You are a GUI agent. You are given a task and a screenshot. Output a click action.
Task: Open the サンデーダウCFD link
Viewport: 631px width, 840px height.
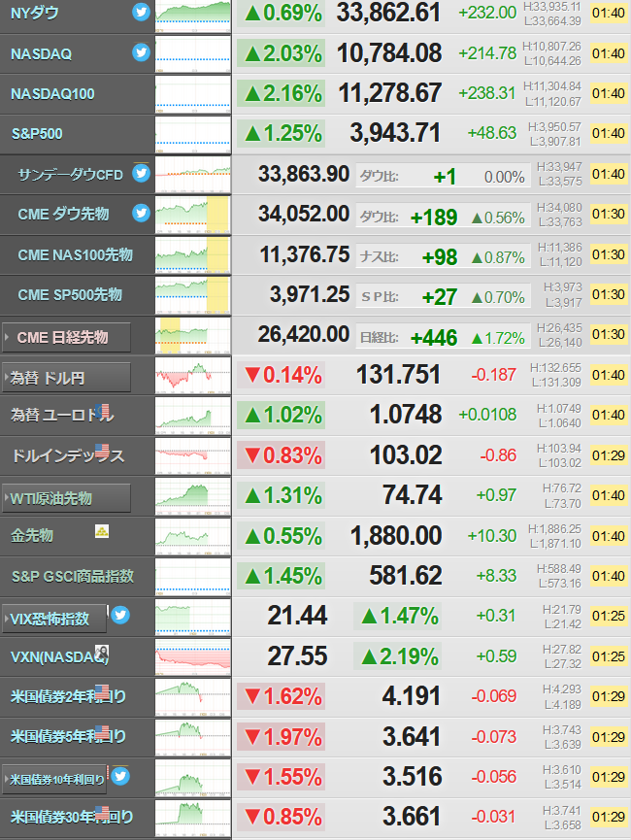(x=71, y=175)
